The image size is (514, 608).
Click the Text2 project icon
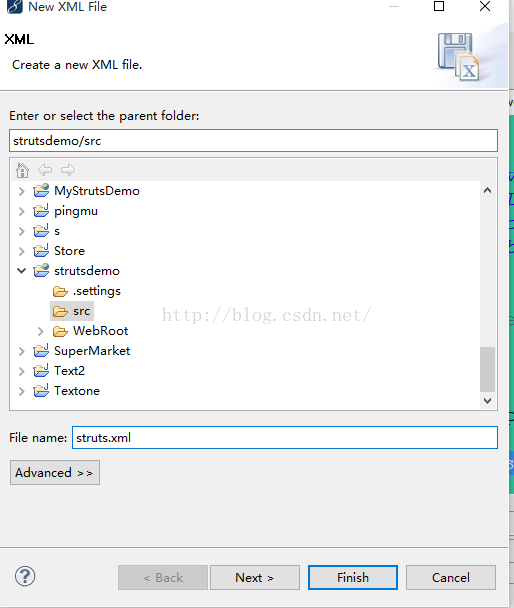click(x=41, y=371)
